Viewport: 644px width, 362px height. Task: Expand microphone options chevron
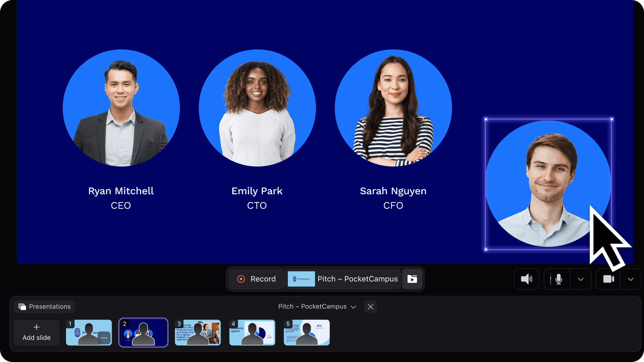click(x=581, y=279)
